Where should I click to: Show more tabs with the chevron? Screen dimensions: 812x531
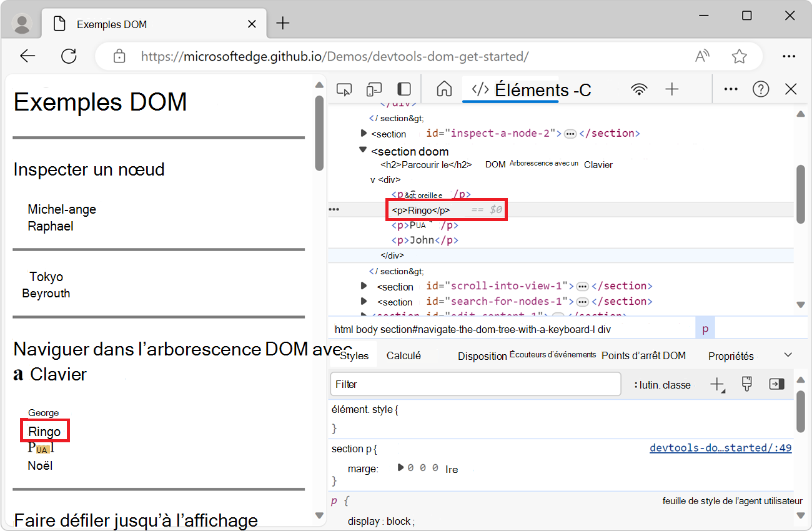pos(788,355)
